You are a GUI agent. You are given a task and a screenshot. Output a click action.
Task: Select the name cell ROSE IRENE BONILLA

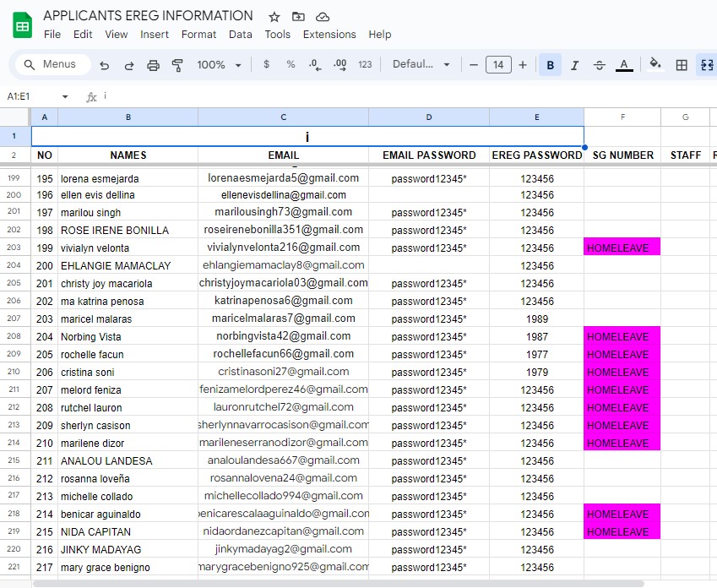click(128, 230)
